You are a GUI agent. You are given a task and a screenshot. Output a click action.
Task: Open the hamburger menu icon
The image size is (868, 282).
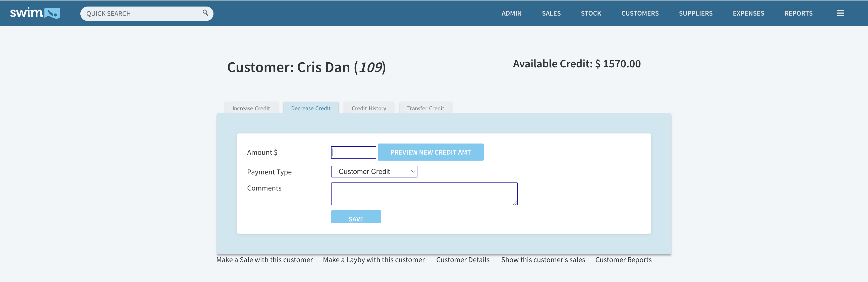point(840,13)
